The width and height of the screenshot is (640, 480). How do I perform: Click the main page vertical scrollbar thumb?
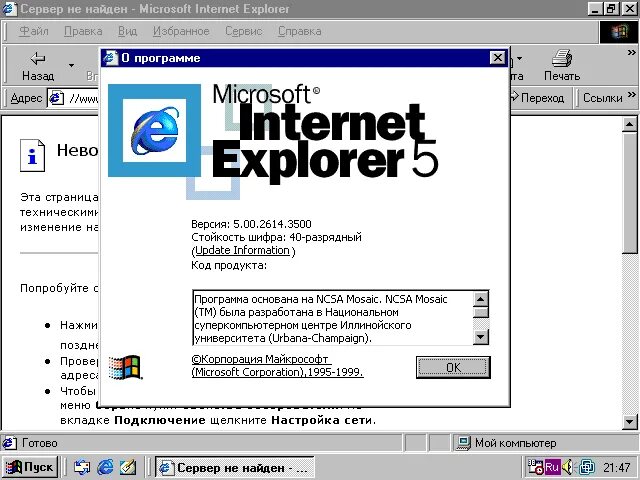click(629, 193)
